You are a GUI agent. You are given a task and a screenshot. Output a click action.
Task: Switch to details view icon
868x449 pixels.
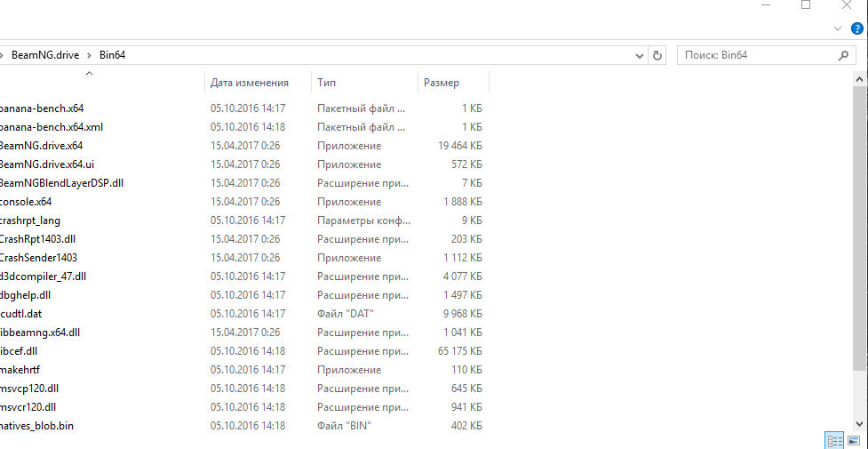pyautogui.click(x=834, y=441)
